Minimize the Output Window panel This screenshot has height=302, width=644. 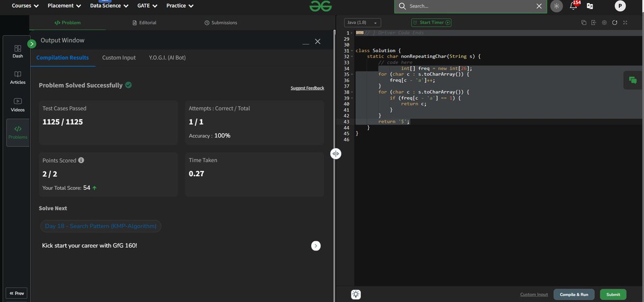[x=305, y=43]
